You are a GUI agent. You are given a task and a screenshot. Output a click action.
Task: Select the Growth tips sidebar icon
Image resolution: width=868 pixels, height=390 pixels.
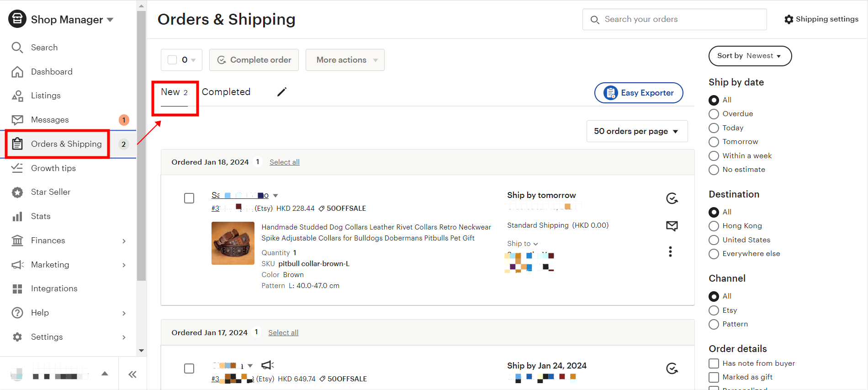(17, 168)
